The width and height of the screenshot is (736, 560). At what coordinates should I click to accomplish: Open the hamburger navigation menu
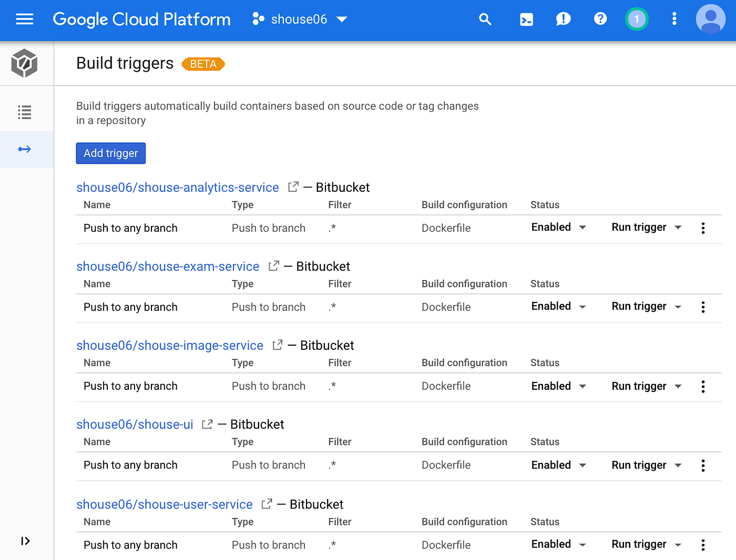[24, 19]
